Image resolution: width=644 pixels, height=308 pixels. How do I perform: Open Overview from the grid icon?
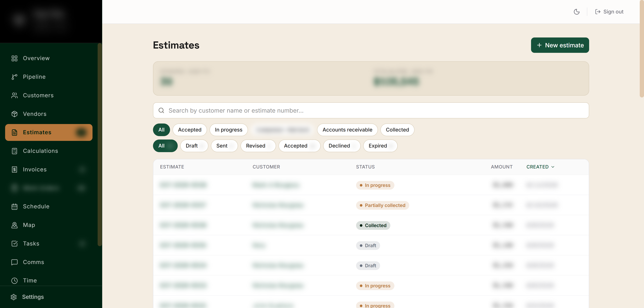pos(14,58)
